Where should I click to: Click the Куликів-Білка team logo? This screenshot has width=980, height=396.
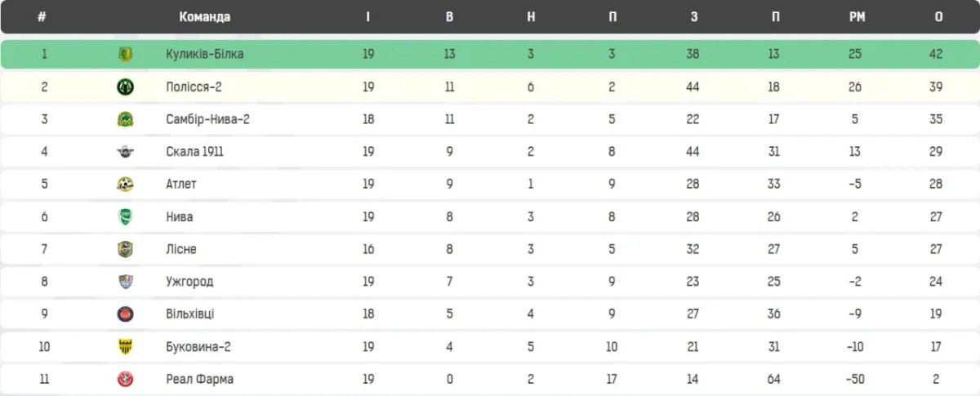pos(125,55)
